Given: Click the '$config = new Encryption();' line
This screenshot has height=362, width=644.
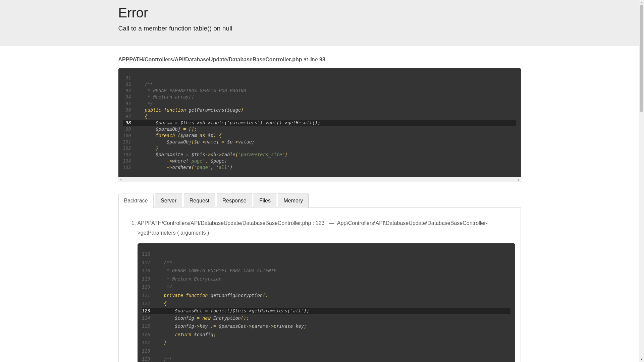Looking at the screenshot, I should pyautogui.click(x=212, y=318).
